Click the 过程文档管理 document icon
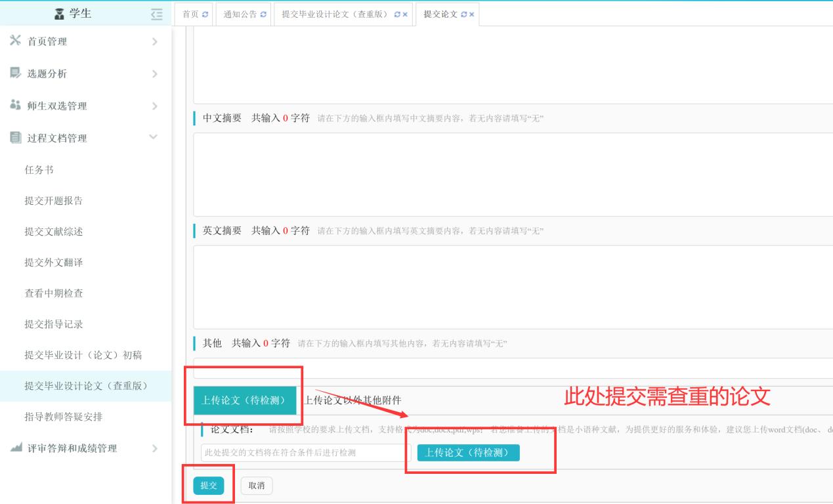This screenshot has height=504, width=833. 16,138
